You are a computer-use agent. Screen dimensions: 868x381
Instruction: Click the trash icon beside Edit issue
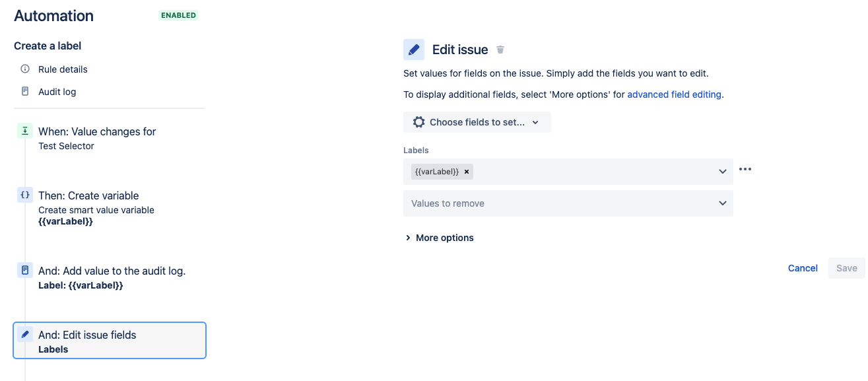[500, 50]
